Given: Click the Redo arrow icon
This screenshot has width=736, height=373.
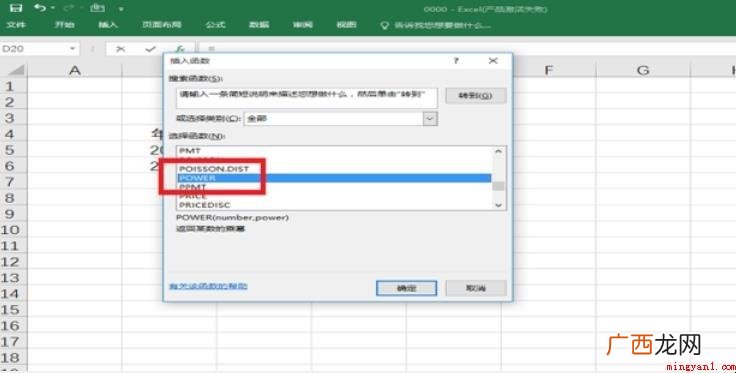Looking at the screenshot, I should coord(69,8).
